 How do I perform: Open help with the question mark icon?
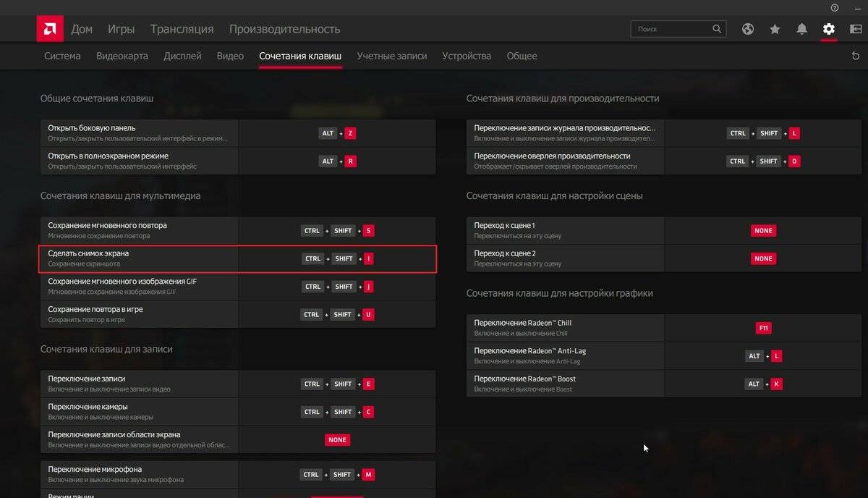[835, 7]
